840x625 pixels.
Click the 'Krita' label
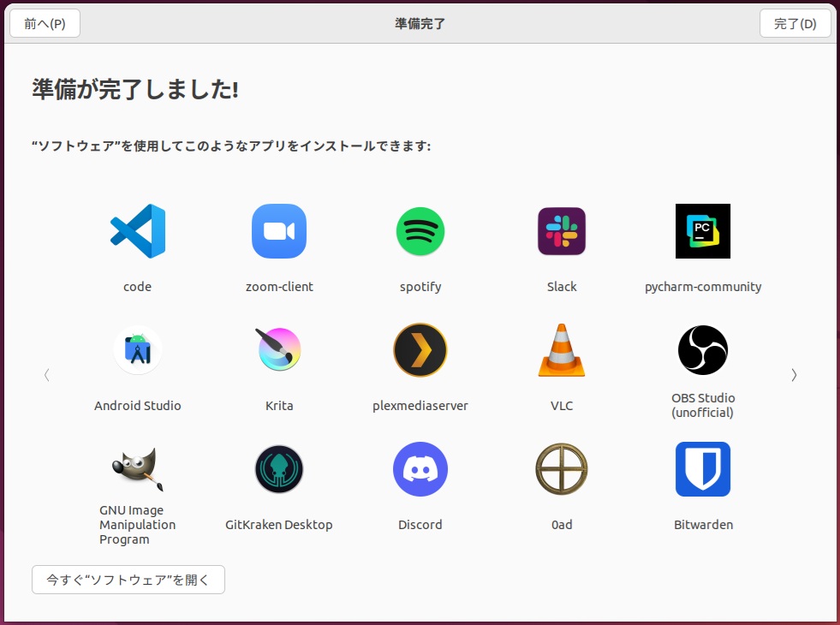pyautogui.click(x=279, y=406)
